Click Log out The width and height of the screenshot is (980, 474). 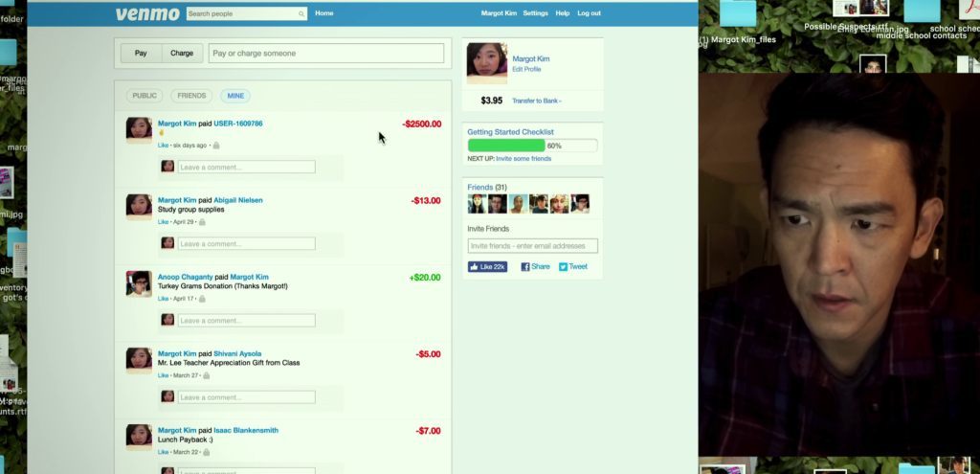(589, 13)
